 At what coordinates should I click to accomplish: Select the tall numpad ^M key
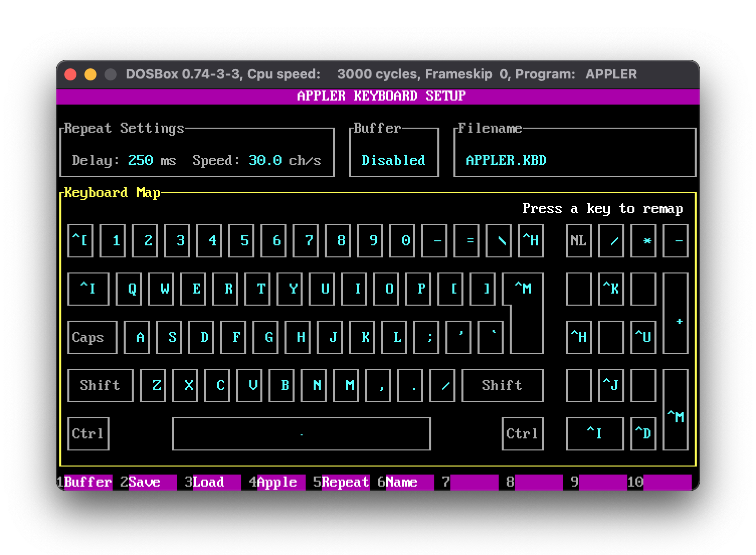pos(676,410)
